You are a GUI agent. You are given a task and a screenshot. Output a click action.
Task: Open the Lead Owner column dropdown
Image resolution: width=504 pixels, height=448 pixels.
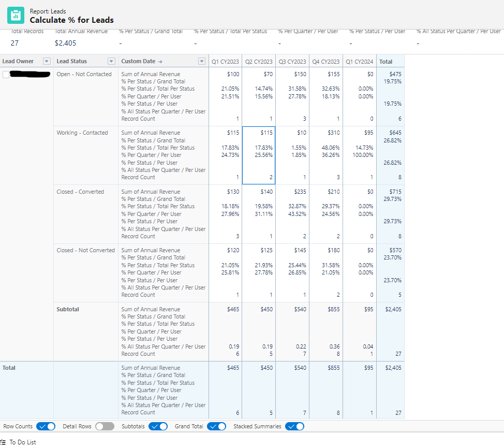pos(47,61)
